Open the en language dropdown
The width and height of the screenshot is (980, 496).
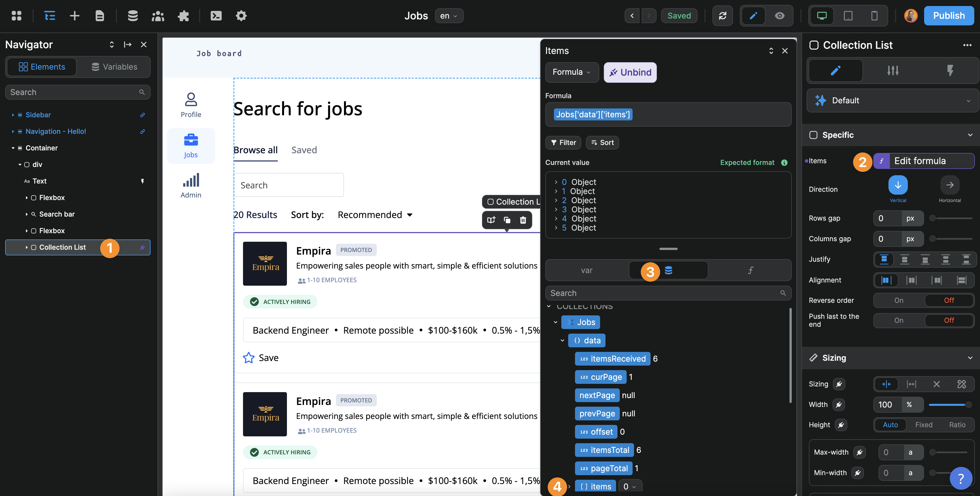click(x=449, y=16)
